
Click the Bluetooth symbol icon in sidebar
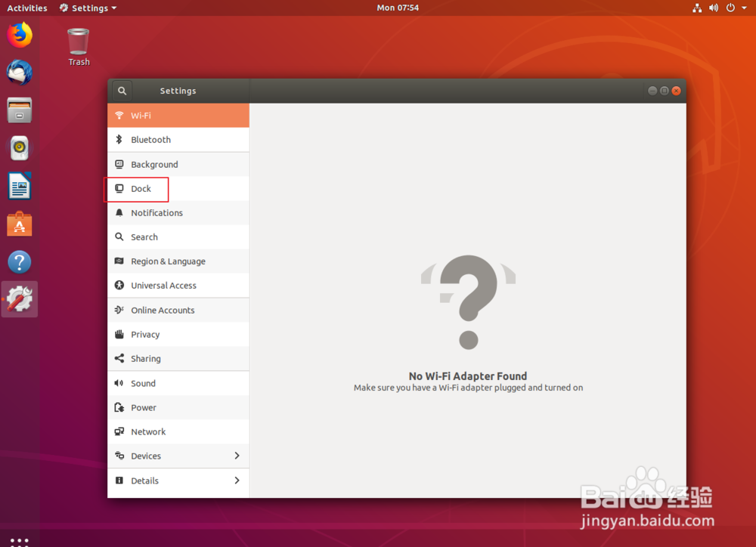point(119,139)
